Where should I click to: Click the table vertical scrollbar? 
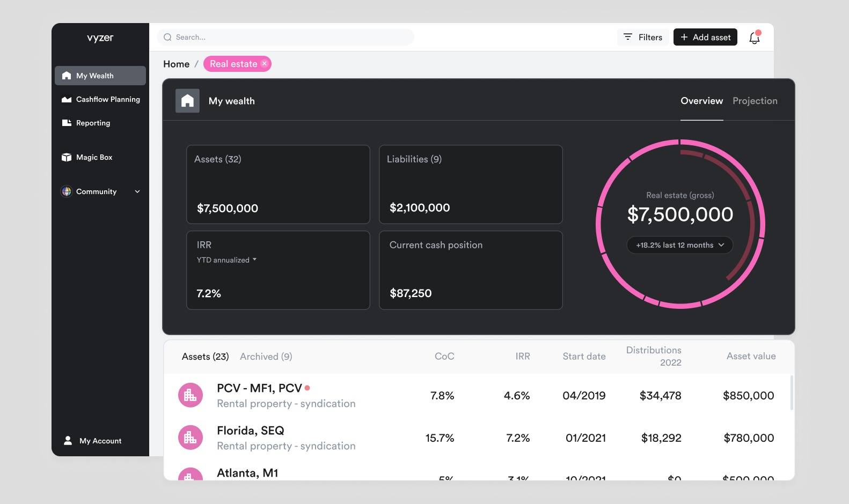point(792,392)
